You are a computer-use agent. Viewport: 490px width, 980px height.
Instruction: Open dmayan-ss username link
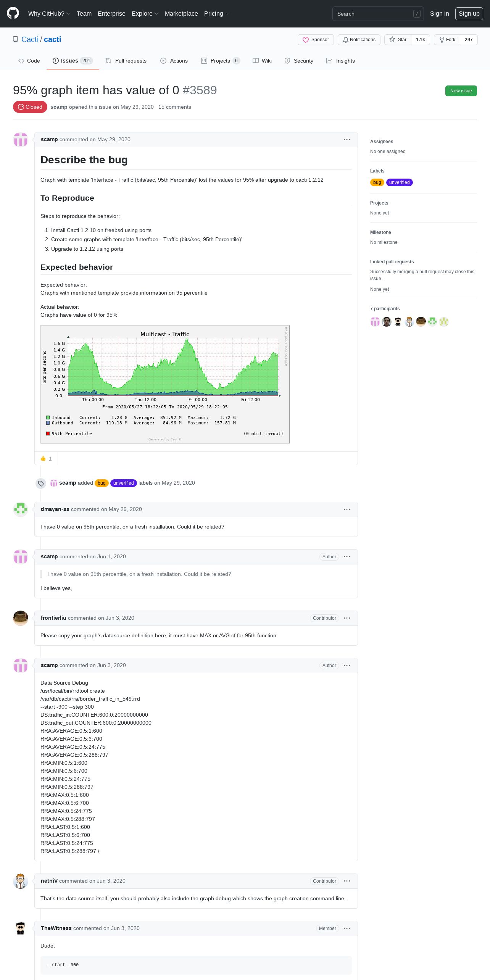click(55, 509)
